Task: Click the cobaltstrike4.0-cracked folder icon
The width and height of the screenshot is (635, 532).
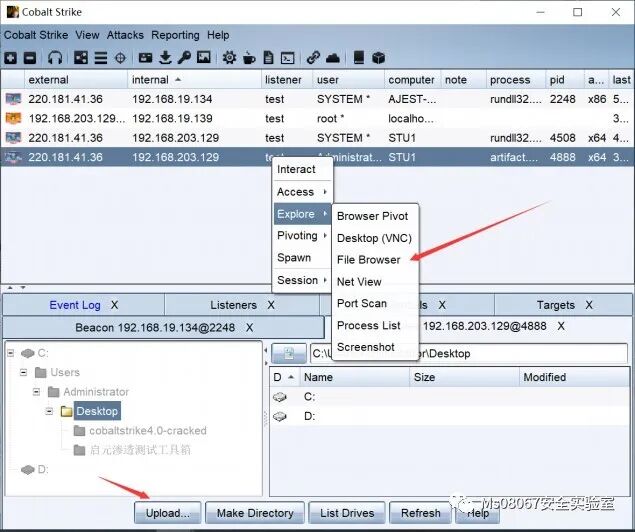Action: [x=79, y=430]
